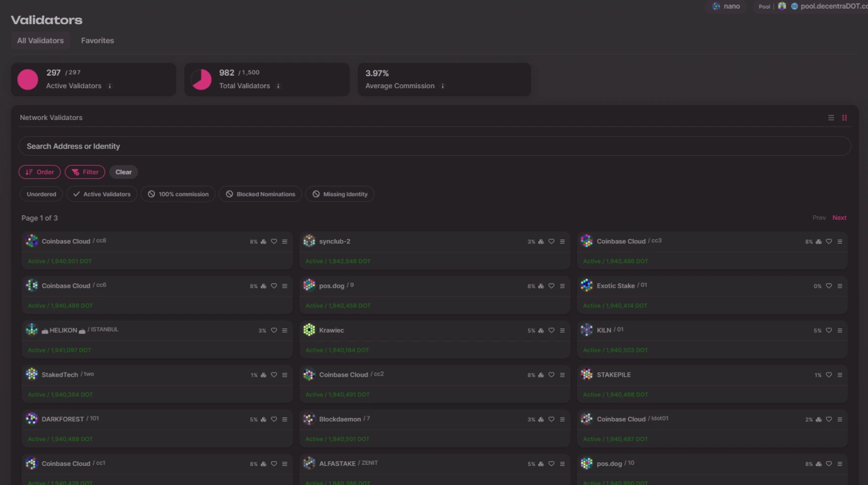This screenshot has height=485, width=868.
Task: Toggle the 100% commission filter chip
Action: coord(178,194)
